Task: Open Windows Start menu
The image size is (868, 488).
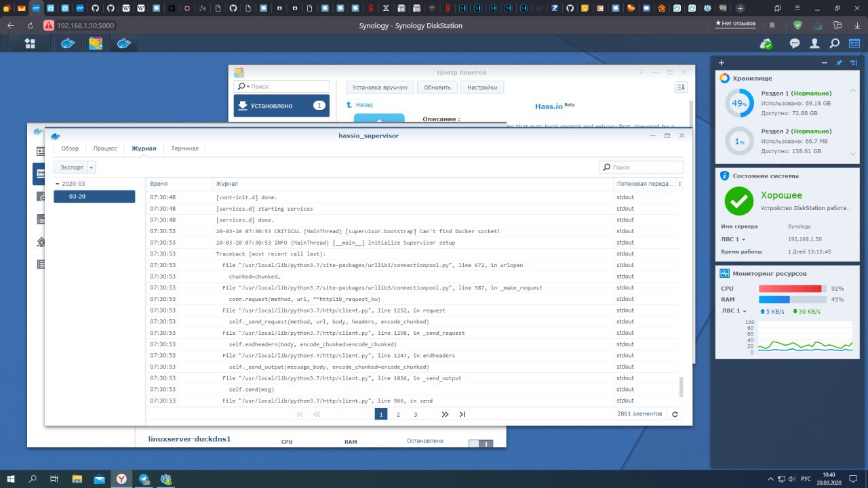Action: [x=11, y=479]
